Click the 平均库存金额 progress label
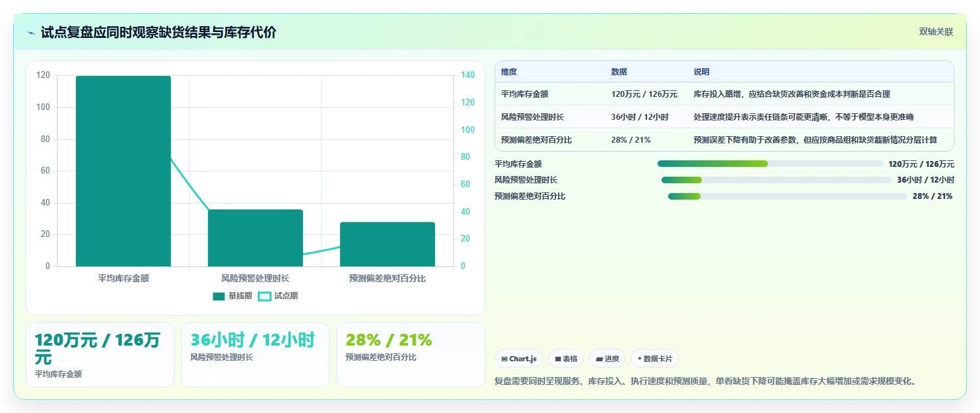 point(518,164)
